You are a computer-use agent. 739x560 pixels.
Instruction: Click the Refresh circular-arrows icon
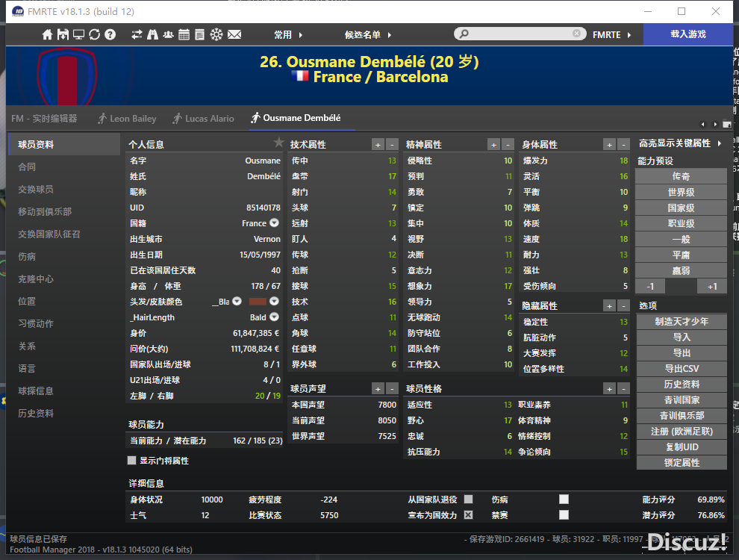[x=94, y=34]
